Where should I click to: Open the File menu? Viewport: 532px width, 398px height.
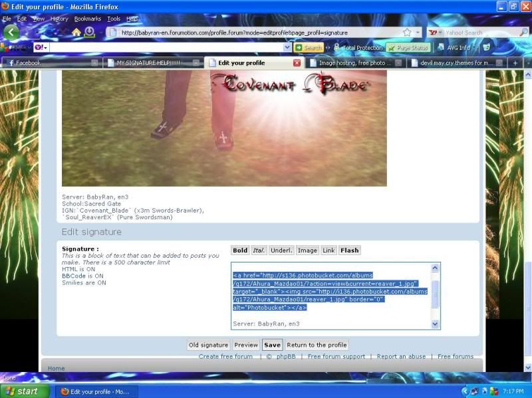point(7,19)
